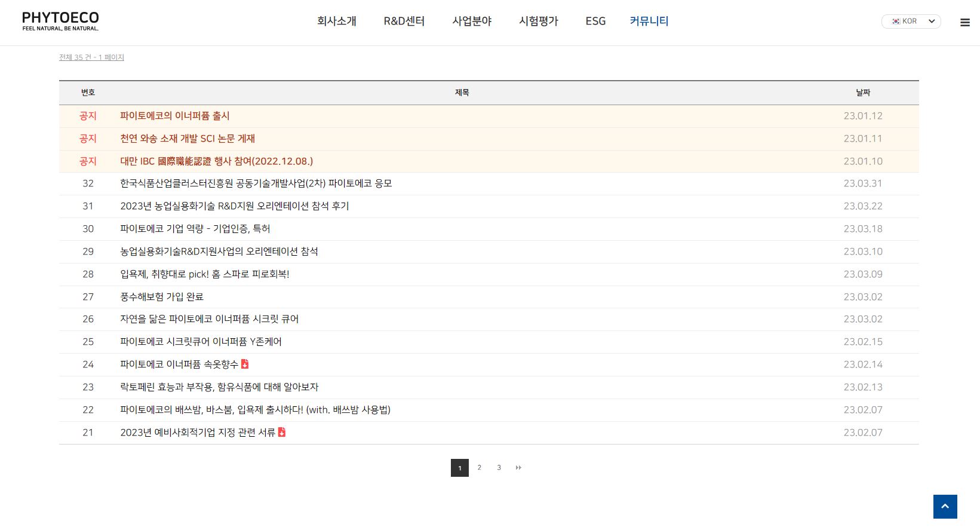Click the scroll-to-top arrow button

click(x=945, y=506)
